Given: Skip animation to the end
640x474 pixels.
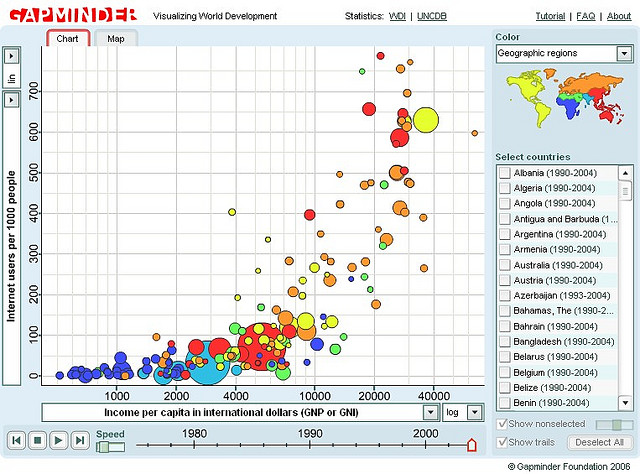Looking at the screenshot, I should click(x=79, y=439).
